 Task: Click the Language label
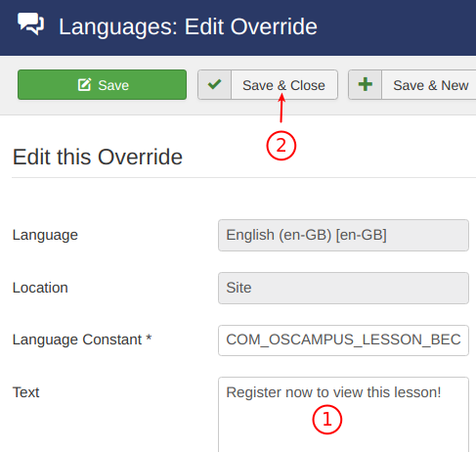click(45, 235)
